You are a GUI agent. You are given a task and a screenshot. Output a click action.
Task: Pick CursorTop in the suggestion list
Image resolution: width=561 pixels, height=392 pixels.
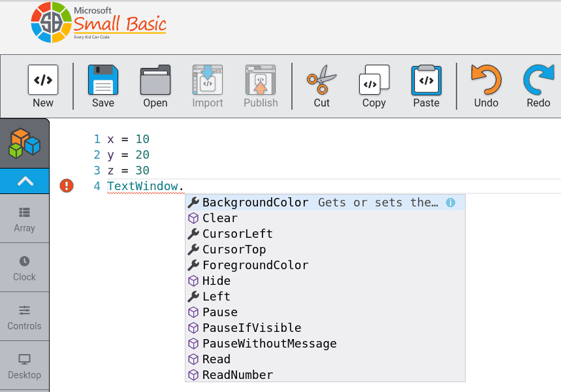tap(325, 250)
